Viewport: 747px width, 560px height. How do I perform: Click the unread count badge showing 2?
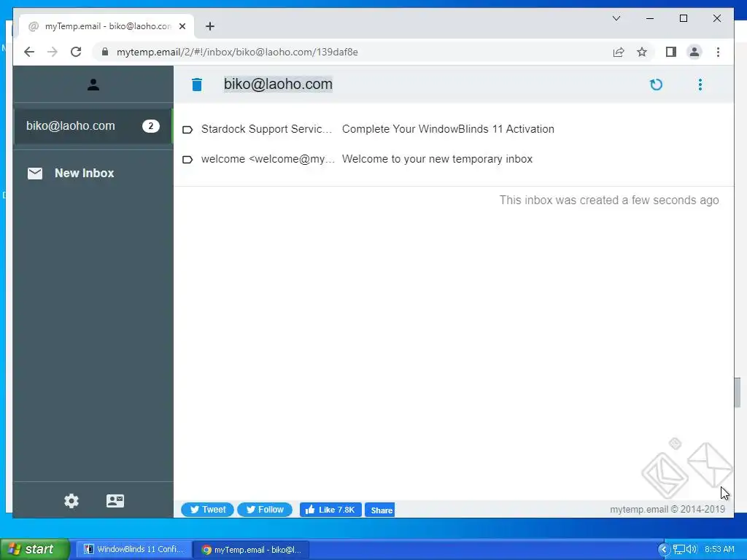click(x=151, y=126)
